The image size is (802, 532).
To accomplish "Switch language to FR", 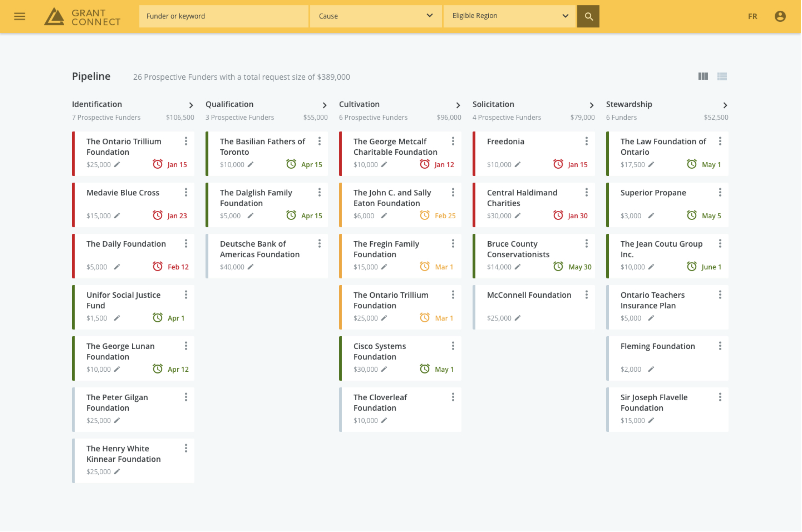I will [x=753, y=16].
